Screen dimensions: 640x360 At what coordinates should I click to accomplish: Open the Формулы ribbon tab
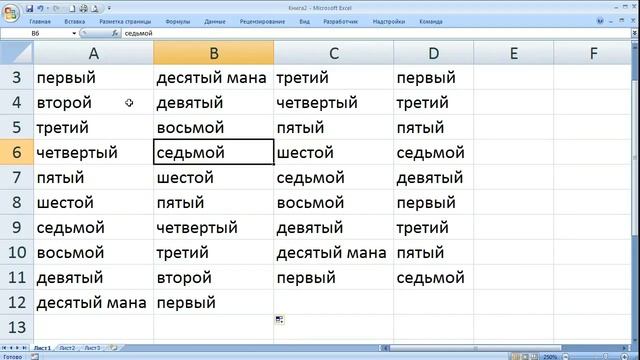178,22
